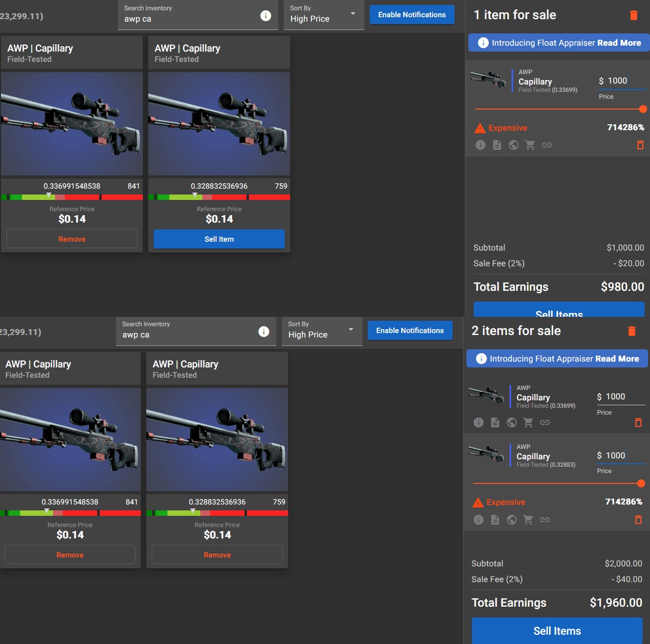Click Remove on upper 0.336991548538 card

tap(72, 239)
